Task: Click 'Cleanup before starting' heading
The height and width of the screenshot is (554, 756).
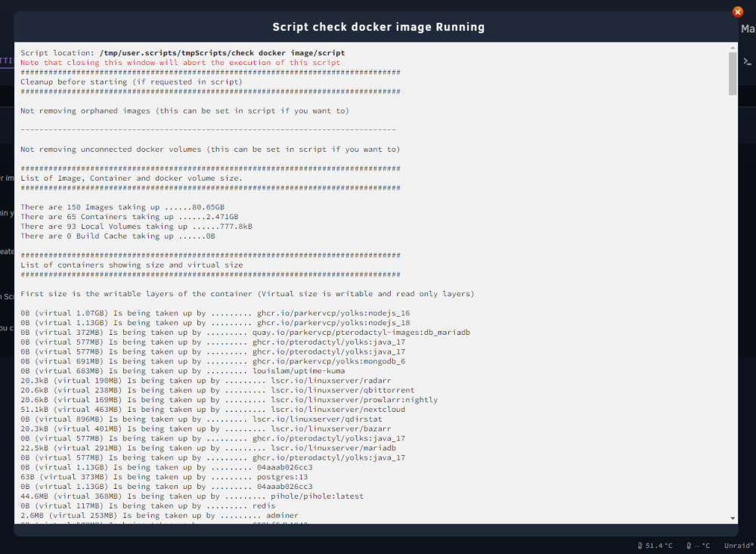Action: coord(132,82)
